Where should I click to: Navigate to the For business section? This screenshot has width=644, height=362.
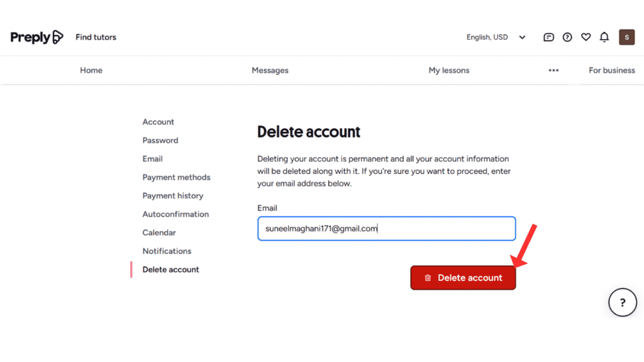(611, 70)
